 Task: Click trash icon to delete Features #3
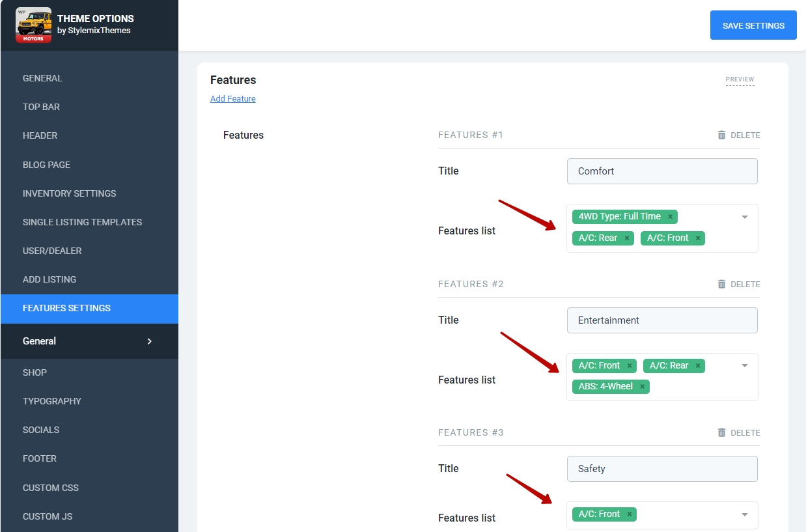point(721,432)
